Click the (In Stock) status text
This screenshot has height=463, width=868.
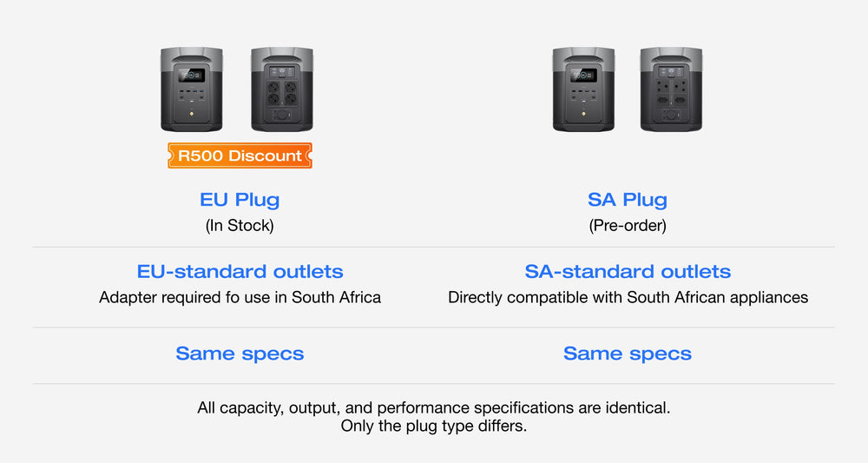pyautogui.click(x=240, y=226)
